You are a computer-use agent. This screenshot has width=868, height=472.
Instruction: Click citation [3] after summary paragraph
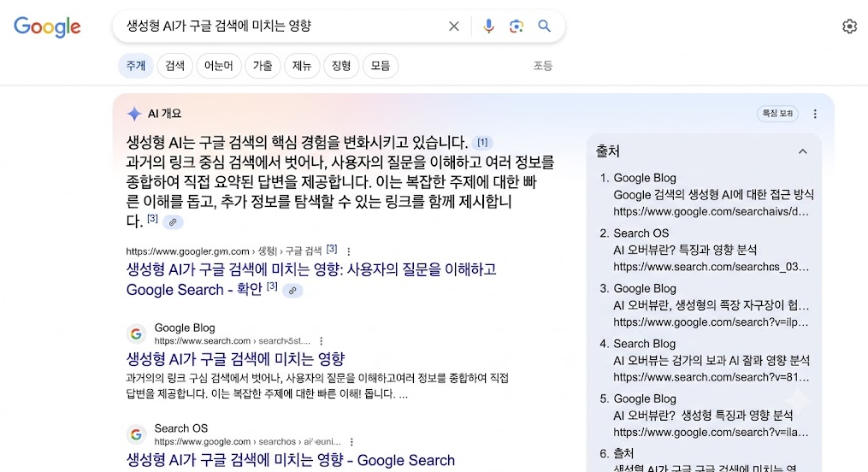click(x=152, y=219)
